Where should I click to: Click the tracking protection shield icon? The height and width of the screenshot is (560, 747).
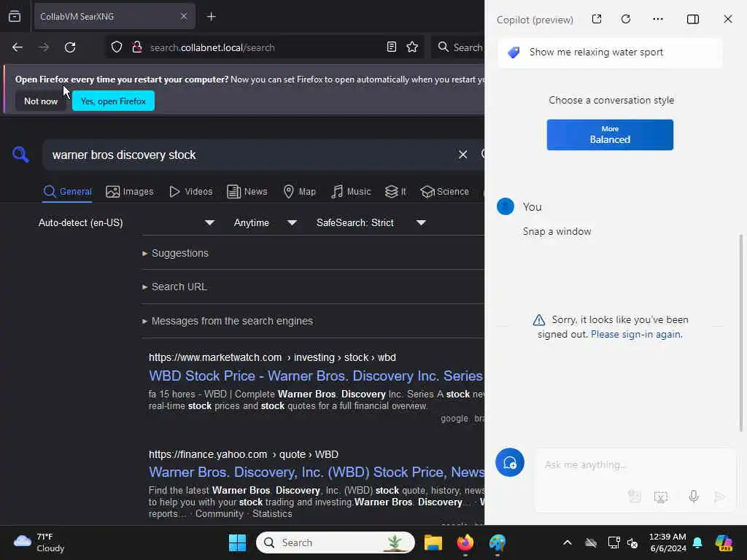tap(117, 47)
